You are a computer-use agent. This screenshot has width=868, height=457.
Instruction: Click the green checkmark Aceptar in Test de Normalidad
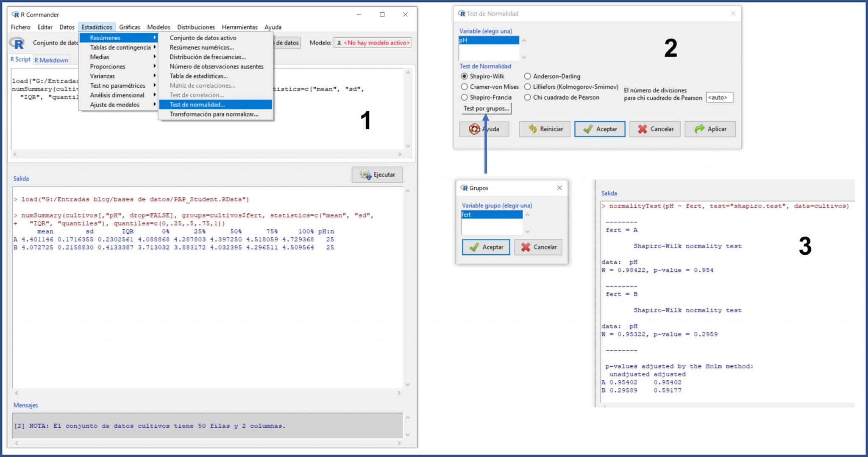click(588, 129)
